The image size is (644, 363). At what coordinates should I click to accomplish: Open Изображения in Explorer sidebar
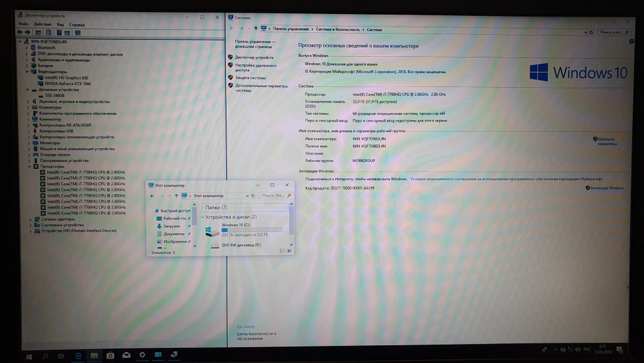click(175, 242)
